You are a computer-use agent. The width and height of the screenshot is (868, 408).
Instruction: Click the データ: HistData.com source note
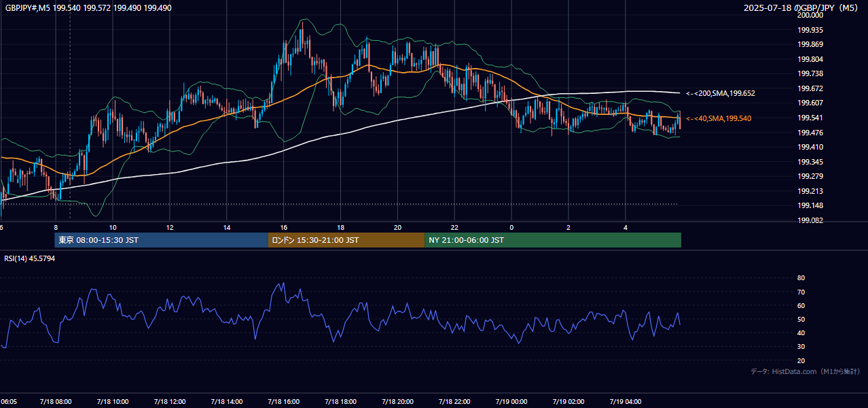tap(805, 371)
